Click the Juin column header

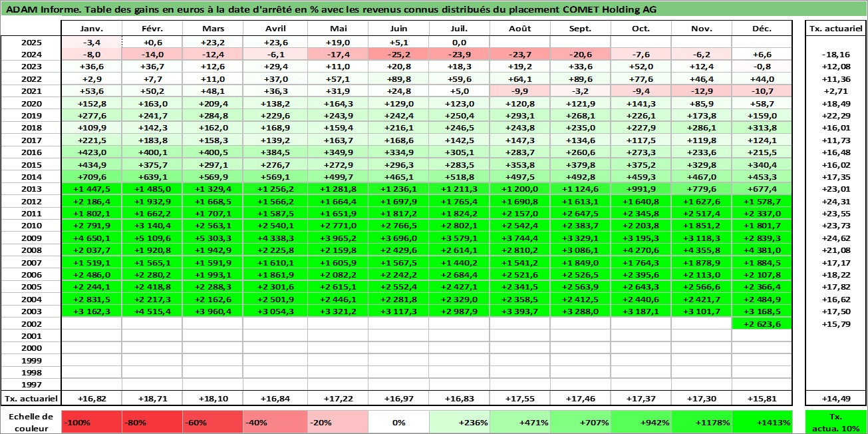tap(398, 29)
